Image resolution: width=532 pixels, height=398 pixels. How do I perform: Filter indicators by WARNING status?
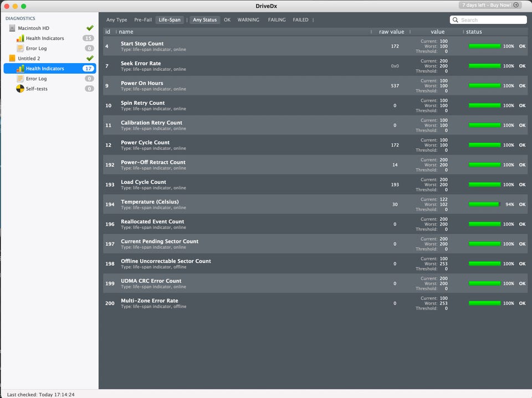coord(248,20)
